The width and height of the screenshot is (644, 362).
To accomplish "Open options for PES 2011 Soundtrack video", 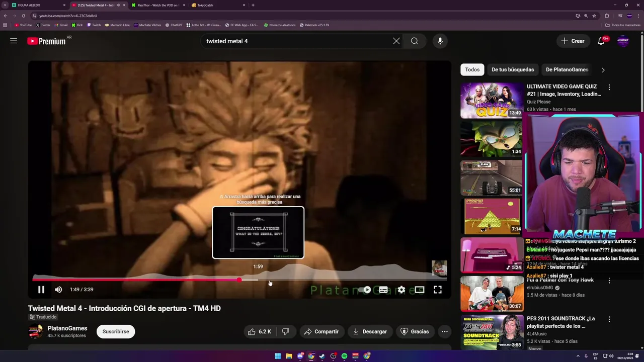I will point(609,319).
